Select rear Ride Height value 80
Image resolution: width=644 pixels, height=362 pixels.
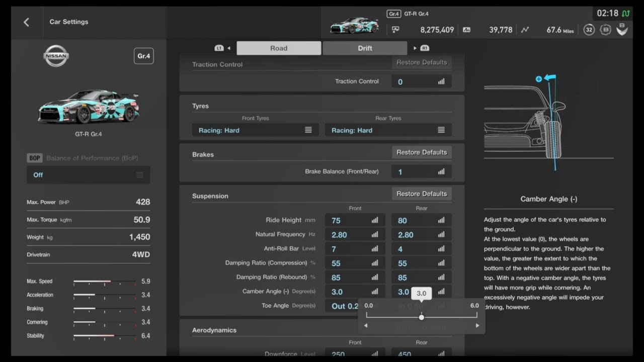pyautogui.click(x=422, y=220)
